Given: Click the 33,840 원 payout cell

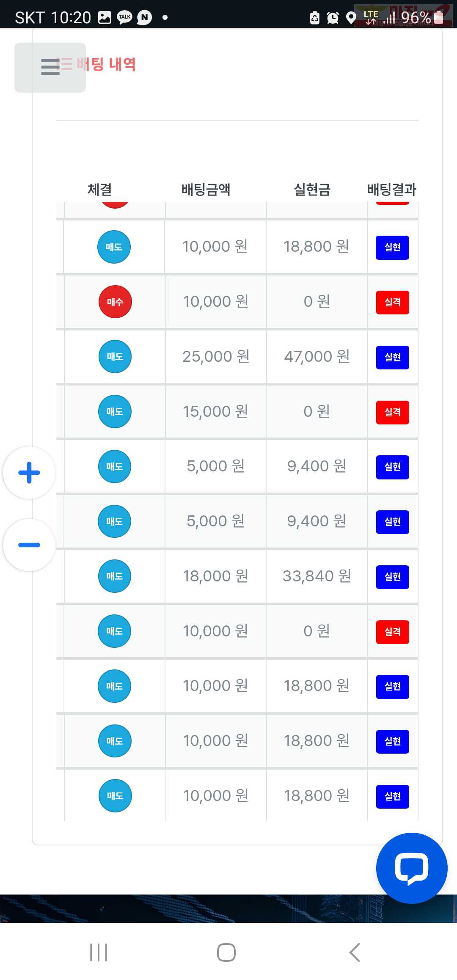Looking at the screenshot, I should click(317, 576).
